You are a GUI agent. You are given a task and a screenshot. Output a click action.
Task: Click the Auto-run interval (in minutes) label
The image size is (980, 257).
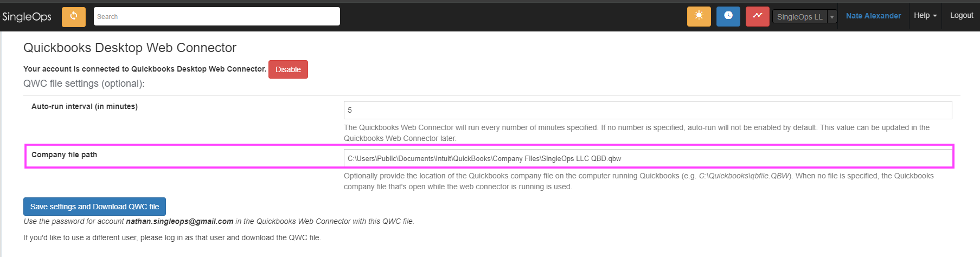(85, 106)
